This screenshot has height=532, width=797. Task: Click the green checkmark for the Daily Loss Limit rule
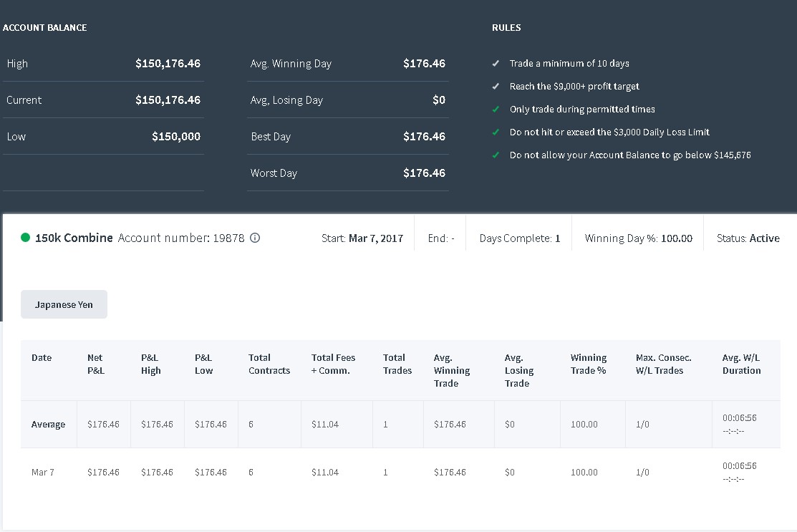(496, 132)
